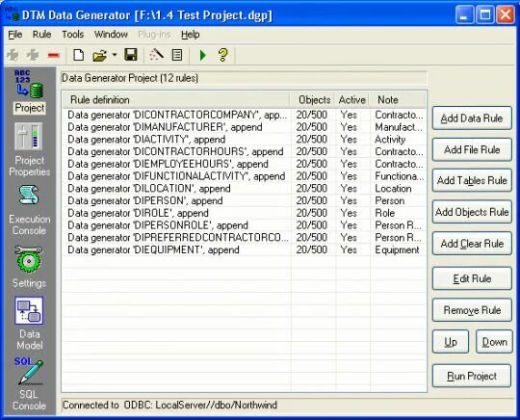Select the DIPREFERREDCONTRACTORCO rule row

coord(244,238)
